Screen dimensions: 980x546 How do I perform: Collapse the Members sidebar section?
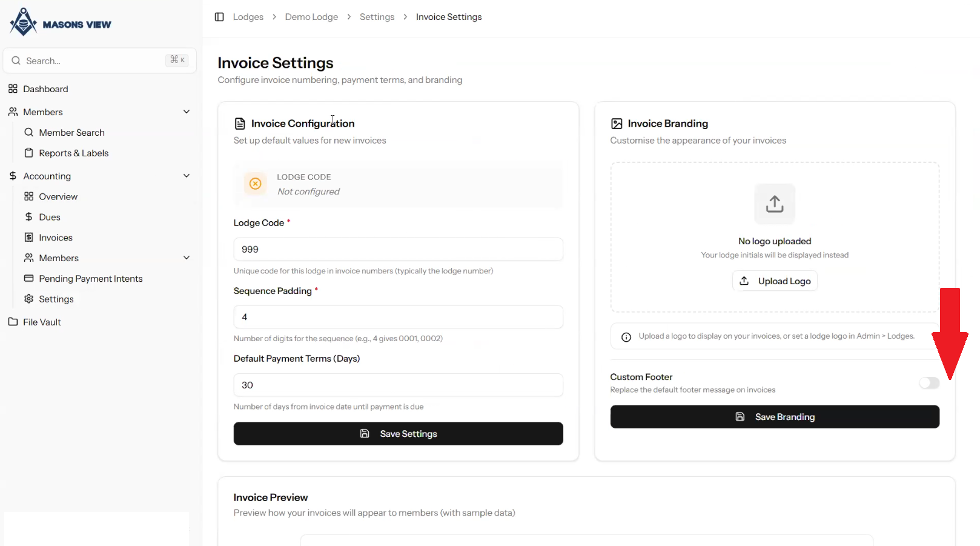187,112
